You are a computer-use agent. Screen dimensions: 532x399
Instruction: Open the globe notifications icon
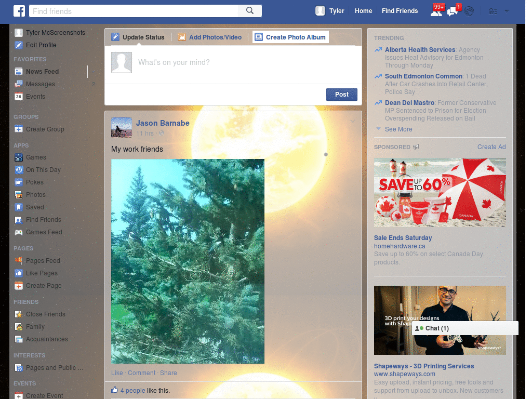point(469,11)
